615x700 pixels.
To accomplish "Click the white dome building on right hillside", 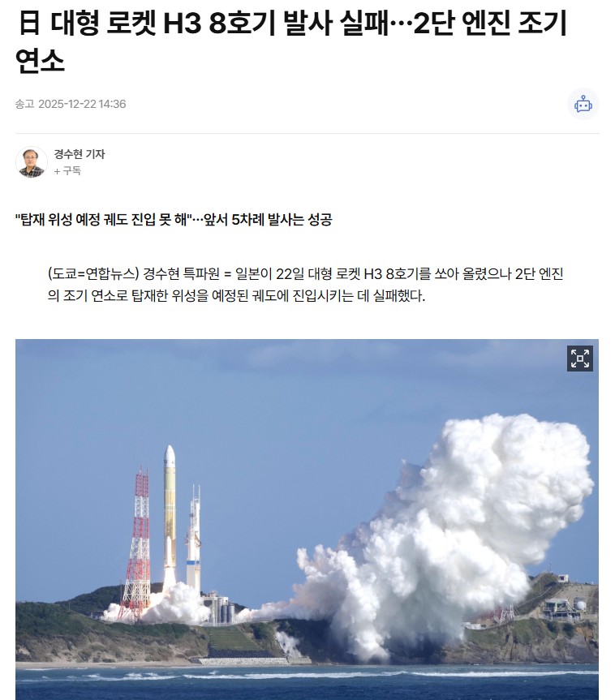I will pyautogui.click(x=581, y=605).
